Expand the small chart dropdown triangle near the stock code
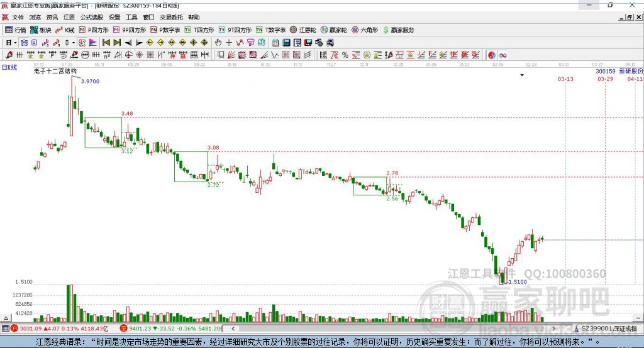The image size is (644, 348). [x=522, y=75]
